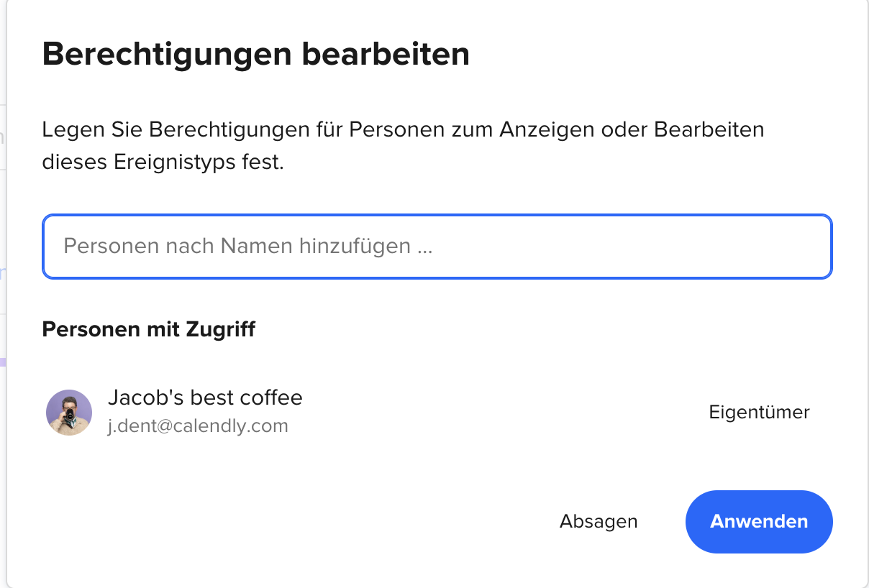Click the name Jacob's best coffee

coord(205,398)
